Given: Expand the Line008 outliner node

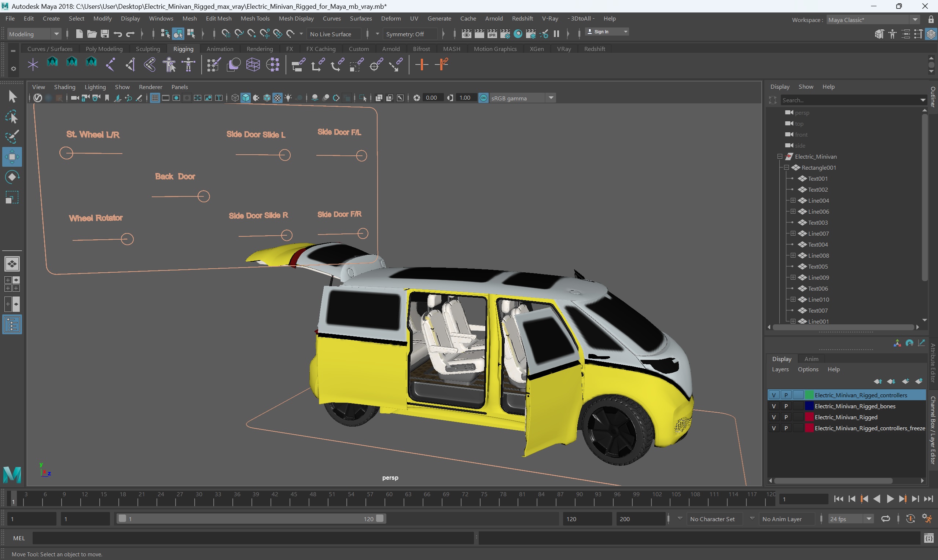Looking at the screenshot, I should (793, 255).
